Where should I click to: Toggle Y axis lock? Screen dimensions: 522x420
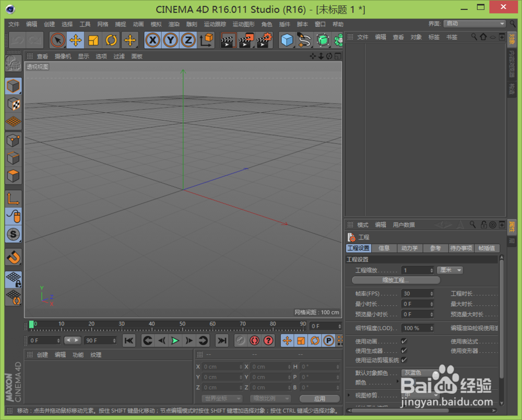click(171, 40)
